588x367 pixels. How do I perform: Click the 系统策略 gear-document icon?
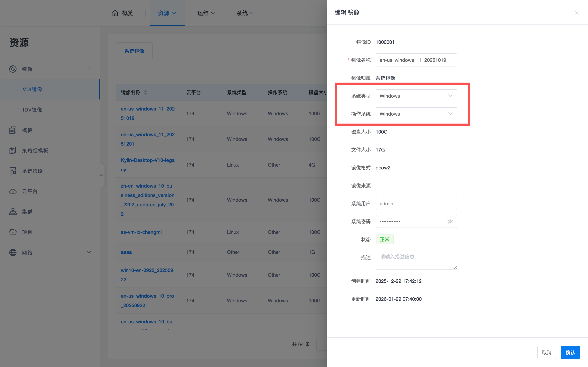(13, 171)
